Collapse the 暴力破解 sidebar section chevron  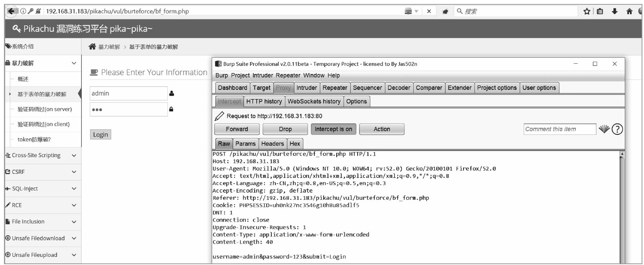pyautogui.click(x=74, y=63)
